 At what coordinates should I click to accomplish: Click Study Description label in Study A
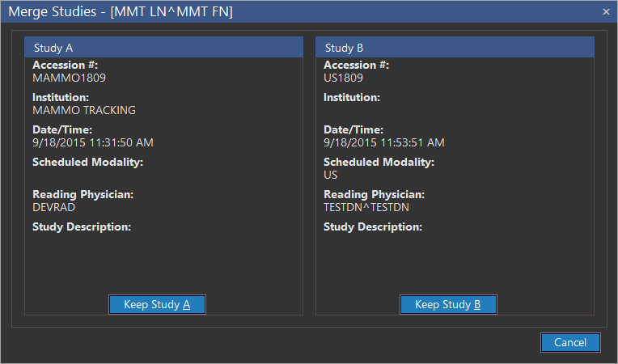click(82, 227)
